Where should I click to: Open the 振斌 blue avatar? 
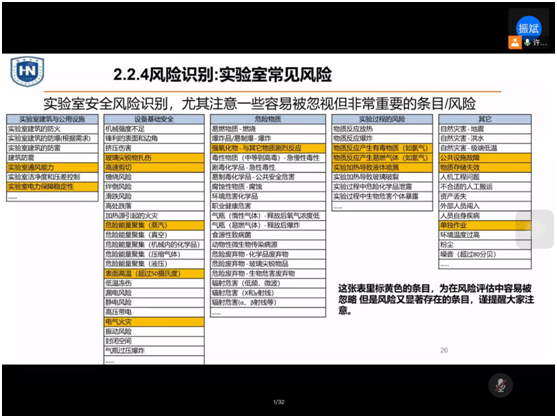coord(529,28)
